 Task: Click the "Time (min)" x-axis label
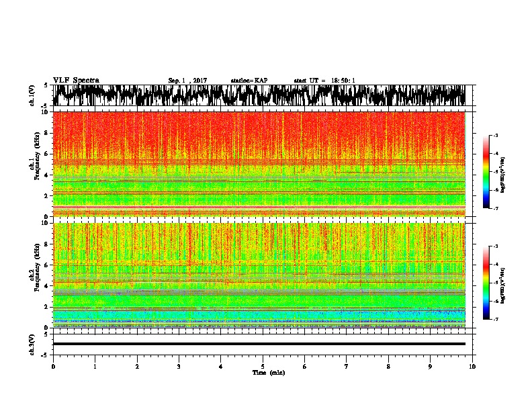pos(269,373)
